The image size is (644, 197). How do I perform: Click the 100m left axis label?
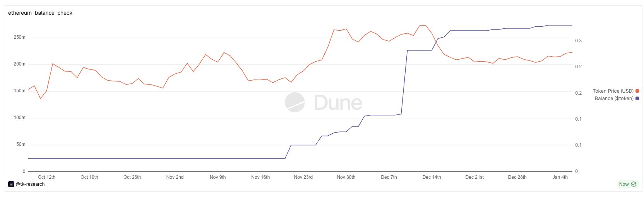coord(19,118)
